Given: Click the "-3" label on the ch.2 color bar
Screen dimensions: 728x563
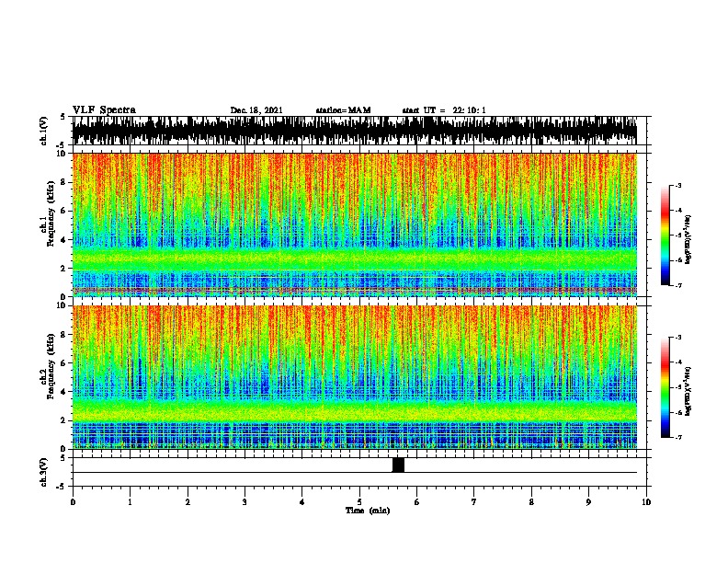Looking at the screenshot, I should pyautogui.click(x=677, y=338).
